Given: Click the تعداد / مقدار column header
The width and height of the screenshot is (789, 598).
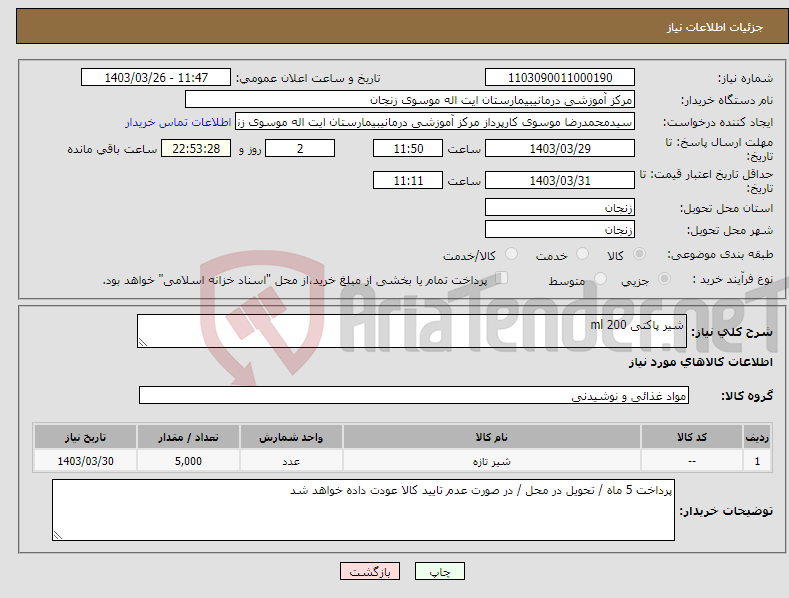Looking at the screenshot, I should point(188,437).
